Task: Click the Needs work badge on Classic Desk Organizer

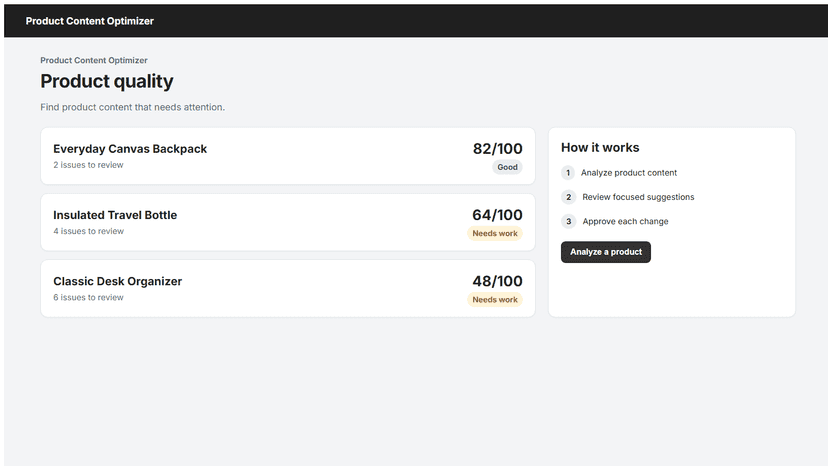Action: (495, 300)
